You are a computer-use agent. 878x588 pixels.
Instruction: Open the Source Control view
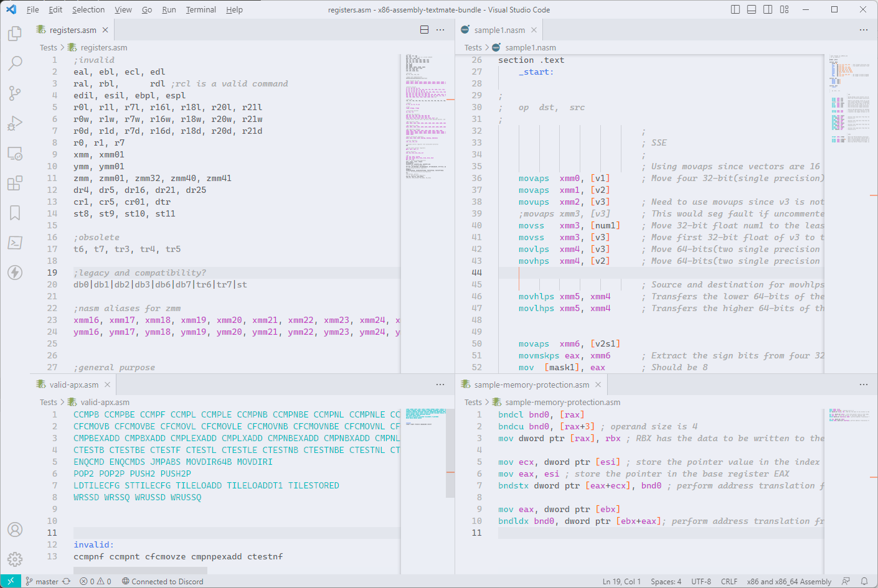click(x=15, y=93)
